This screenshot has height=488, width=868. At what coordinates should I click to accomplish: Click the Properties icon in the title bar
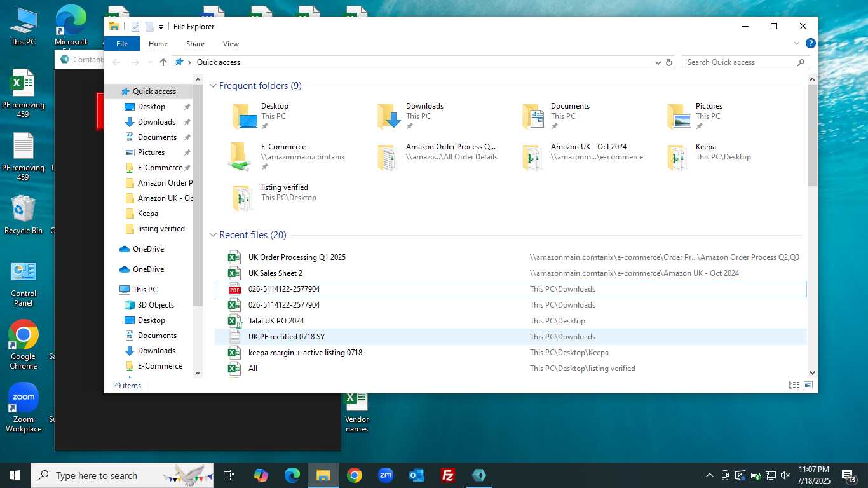point(135,27)
